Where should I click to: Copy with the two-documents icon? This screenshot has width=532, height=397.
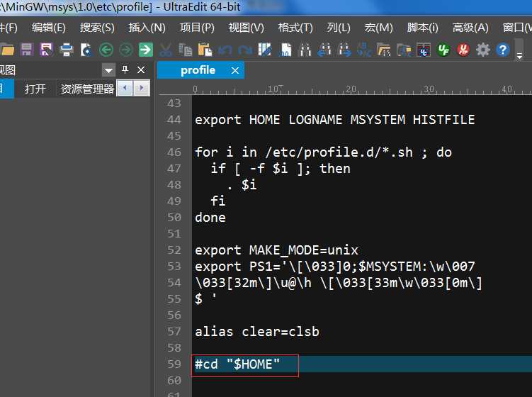186,50
